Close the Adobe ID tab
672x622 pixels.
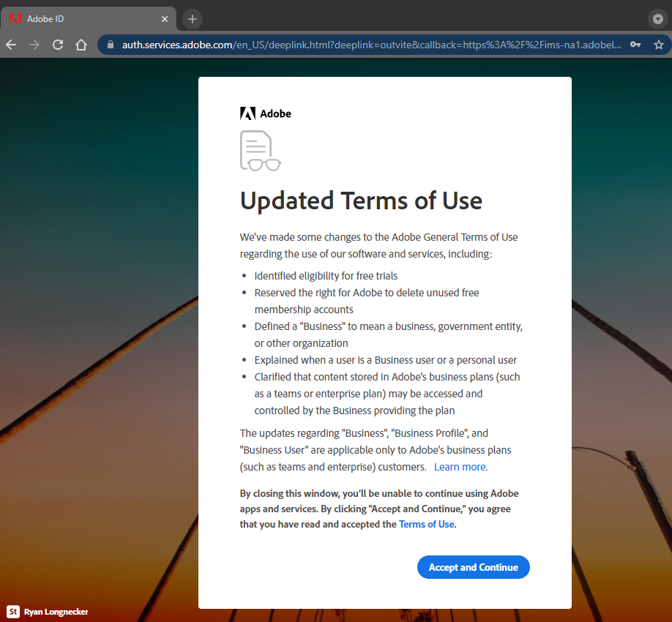165,19
